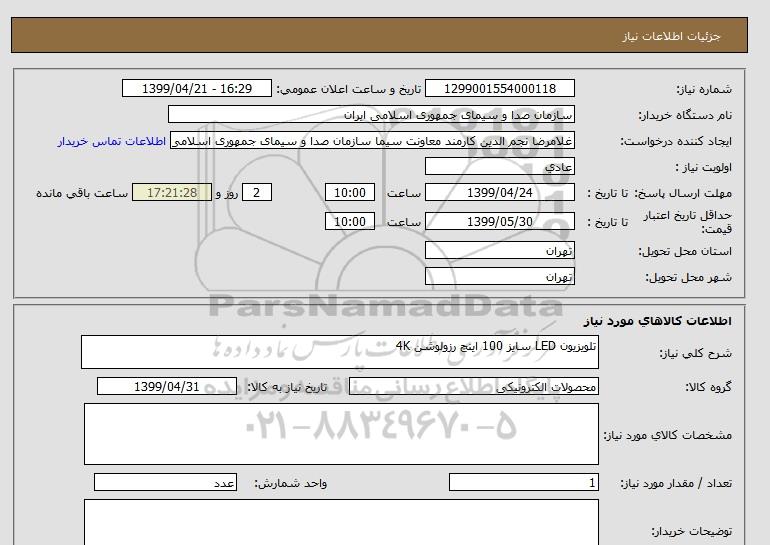Select the public announcement date-time field
The image size is (770, 545).
(x=196, y=89)
